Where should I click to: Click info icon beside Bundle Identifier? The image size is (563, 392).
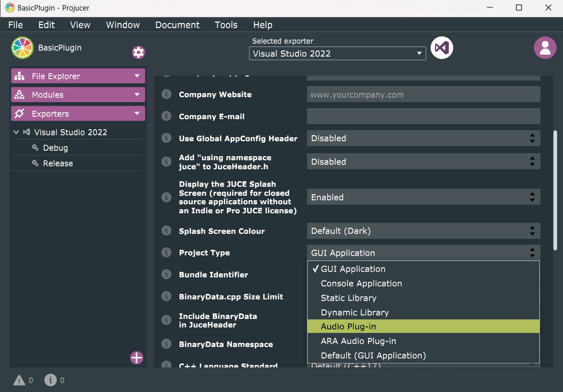[166, 274]
